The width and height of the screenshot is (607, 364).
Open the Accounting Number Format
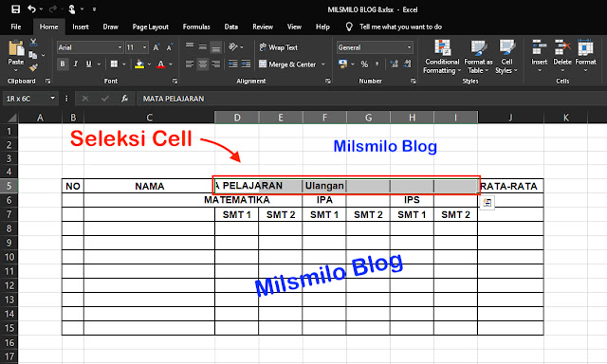click(x=342, y=64)
